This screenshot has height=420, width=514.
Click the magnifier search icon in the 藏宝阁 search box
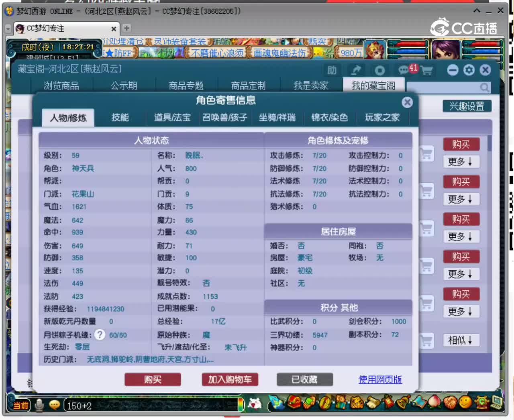[485, 87]
